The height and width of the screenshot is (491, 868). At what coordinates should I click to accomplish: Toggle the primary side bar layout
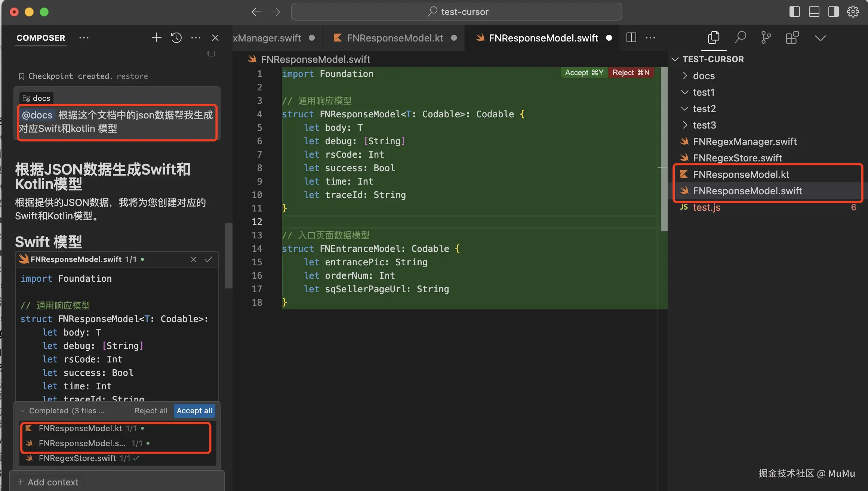[x=794, y=12]
